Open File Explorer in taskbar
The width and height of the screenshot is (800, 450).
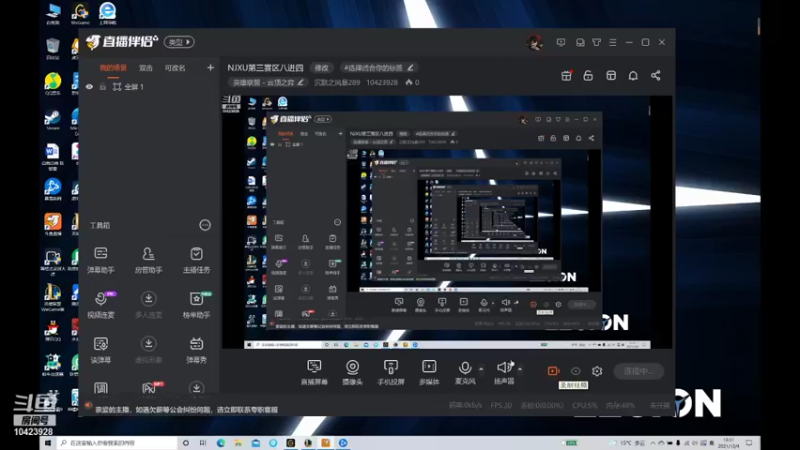[238, 443]
